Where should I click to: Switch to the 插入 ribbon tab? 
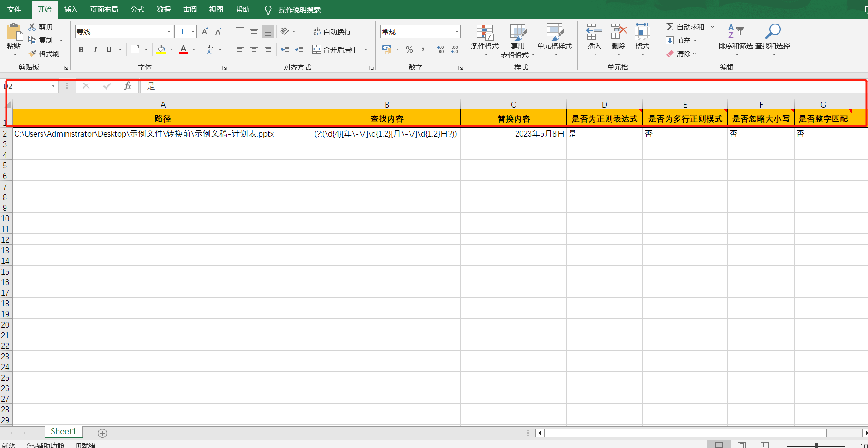pos(71,9)
